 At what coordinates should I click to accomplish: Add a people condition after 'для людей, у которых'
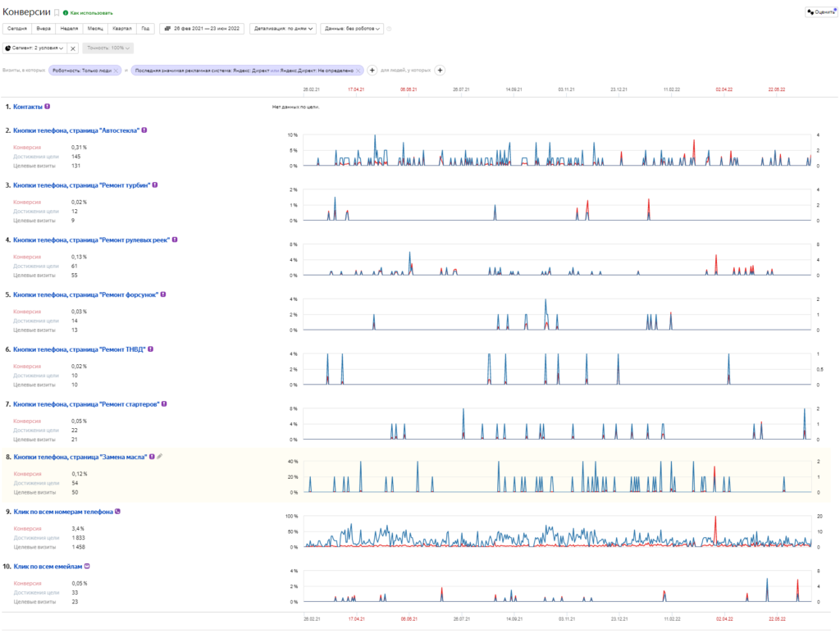(440, 71)
